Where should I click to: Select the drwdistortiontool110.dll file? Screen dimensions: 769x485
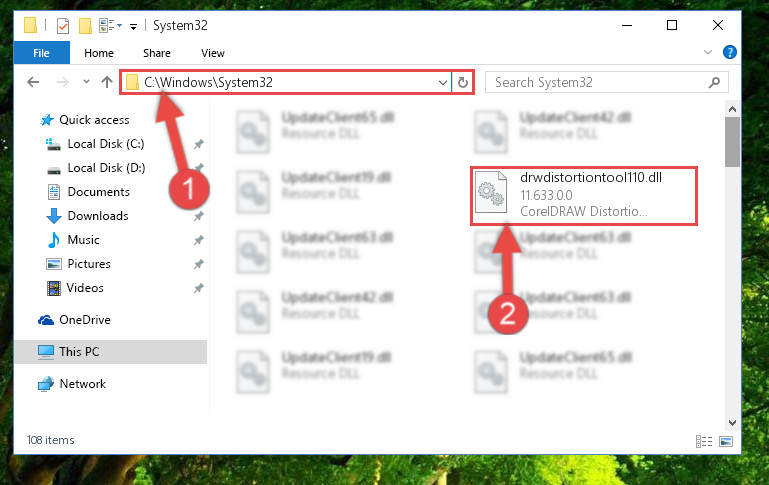[584, 196]
